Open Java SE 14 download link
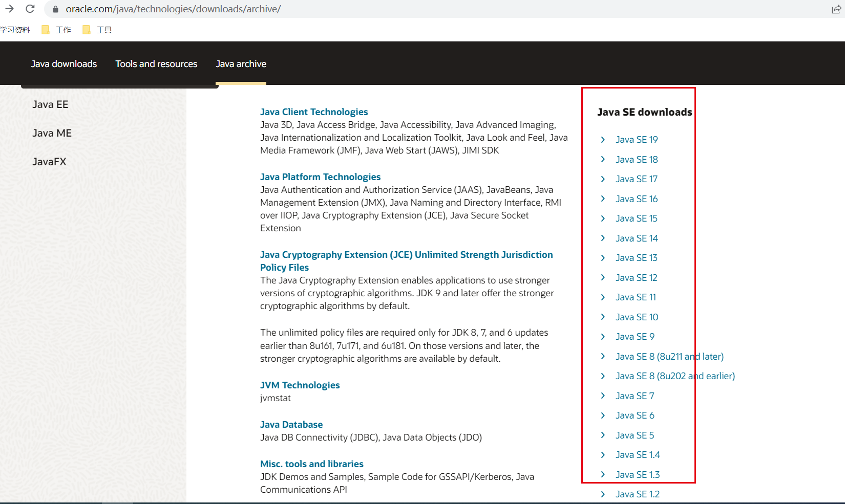 pos(637,238)
